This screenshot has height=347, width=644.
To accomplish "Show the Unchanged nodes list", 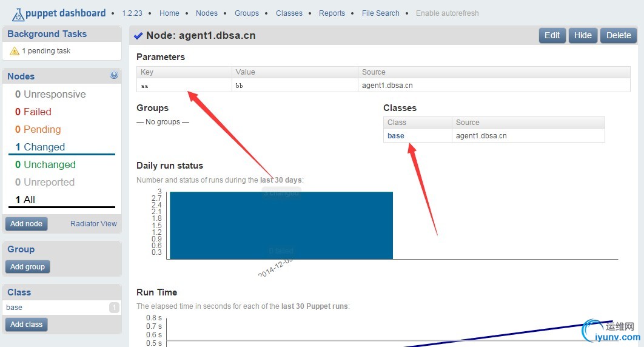I will click(45, 164).
